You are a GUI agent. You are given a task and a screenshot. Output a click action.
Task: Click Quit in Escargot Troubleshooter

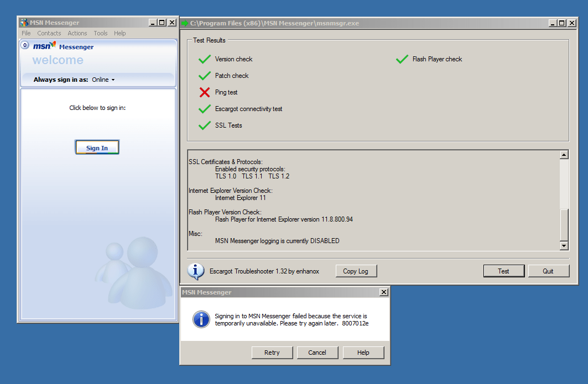click(x=548, y=271)
